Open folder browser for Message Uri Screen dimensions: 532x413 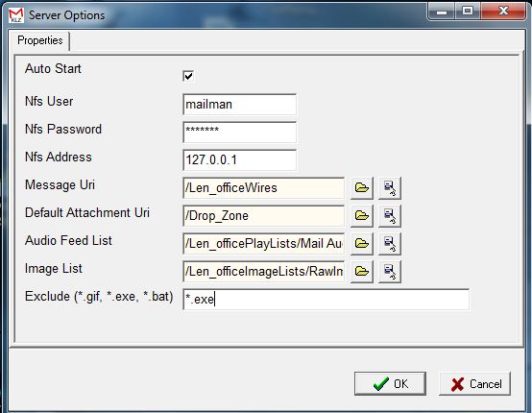(x=362, y=187)
